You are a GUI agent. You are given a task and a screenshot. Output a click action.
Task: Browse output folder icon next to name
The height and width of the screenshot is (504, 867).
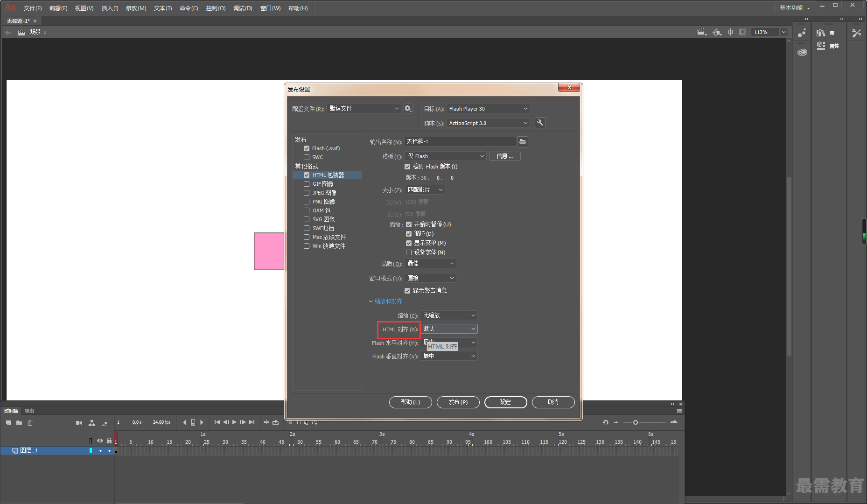[523, 141]
